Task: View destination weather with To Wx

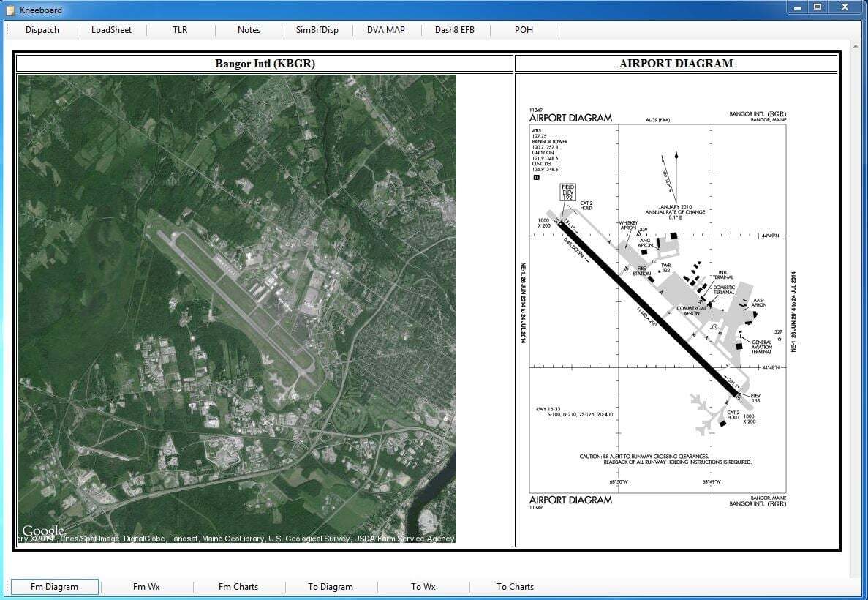Action: tap(423, 587)
